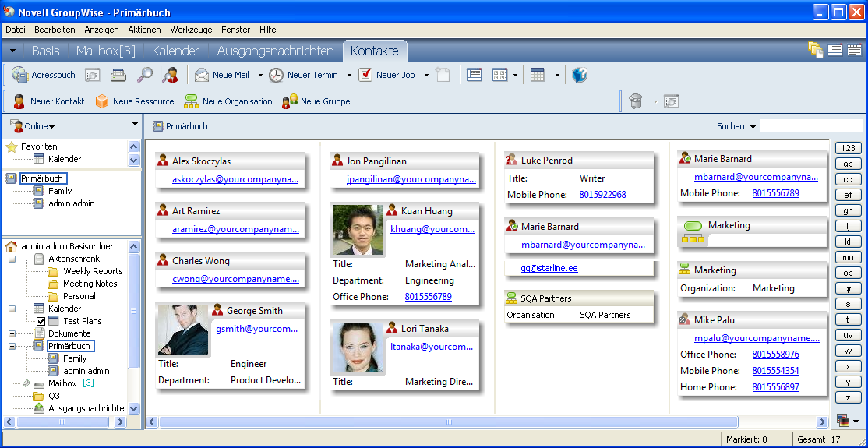The image size is (868, 448).
Task: Click the printer icon in toolbar
Action: [x=118, y=75]
